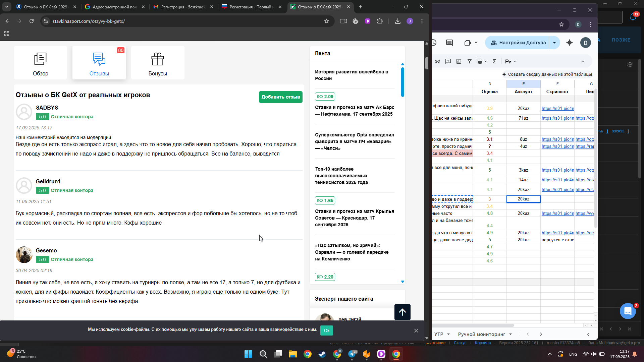Image resolution: width=644 pixels, height=362 pixels.
Task: Open the УТР sheet tab dropdown
Action: coord(448,334)
